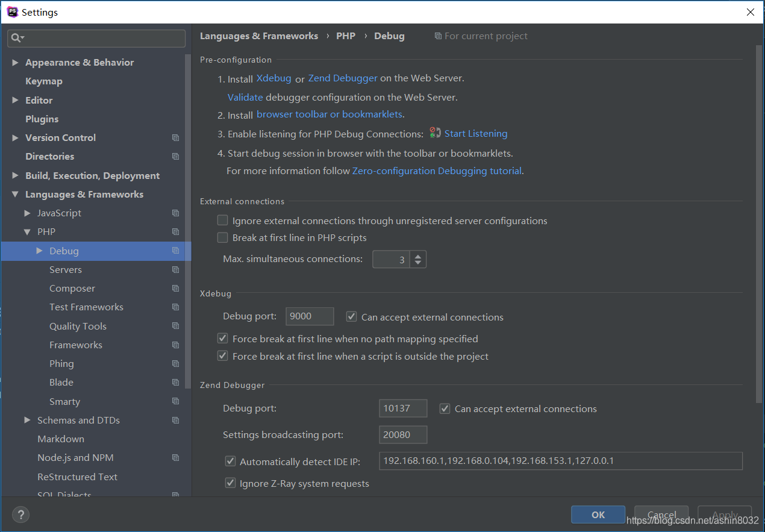
Task: Increase max simultaneous connections with up arrow
Action: (418, 255)
